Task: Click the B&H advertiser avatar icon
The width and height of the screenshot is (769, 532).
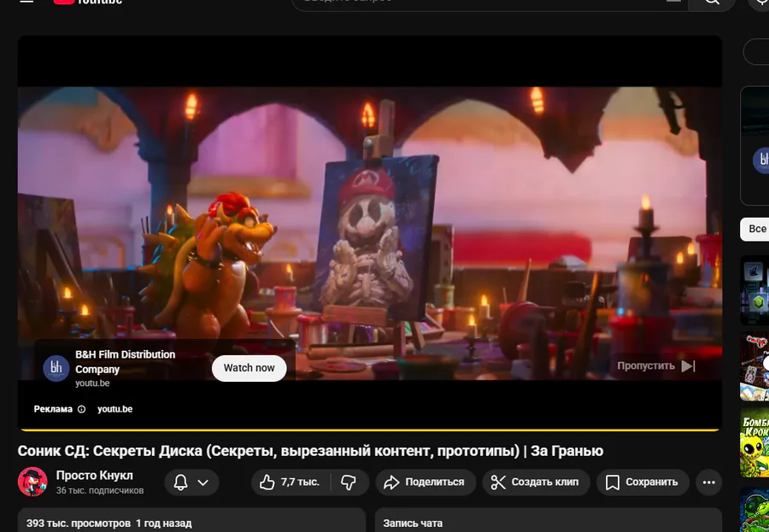Action: click(x=56, y=368)
